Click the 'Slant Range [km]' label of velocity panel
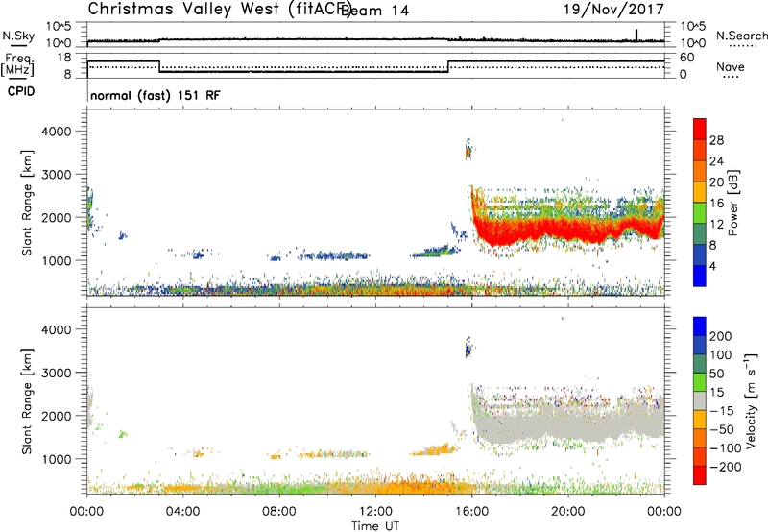The width and height of the screenshot is (768, 532). coord(27,401)
